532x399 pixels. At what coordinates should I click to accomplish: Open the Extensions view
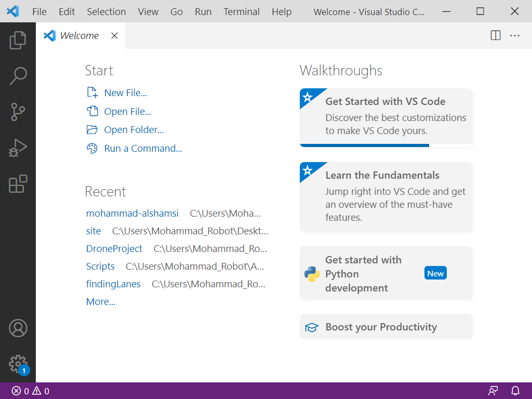click(18, 184)
